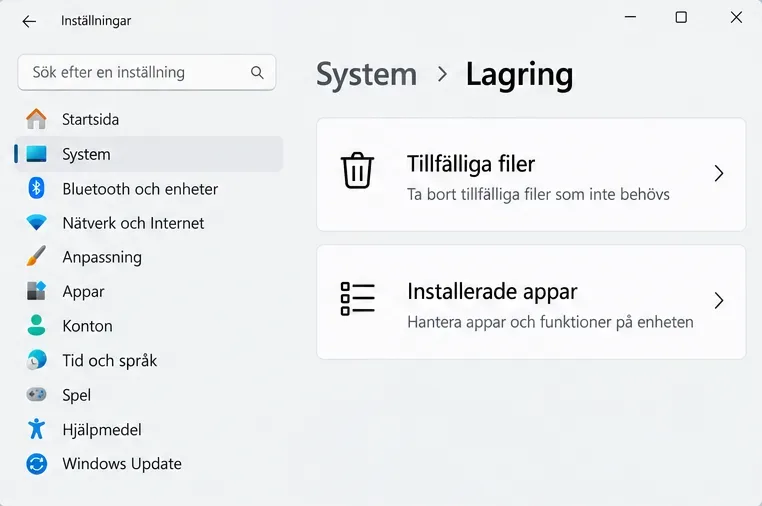
Task: Click the paintbrush icon for Anpassning
Action: [36, 256]
